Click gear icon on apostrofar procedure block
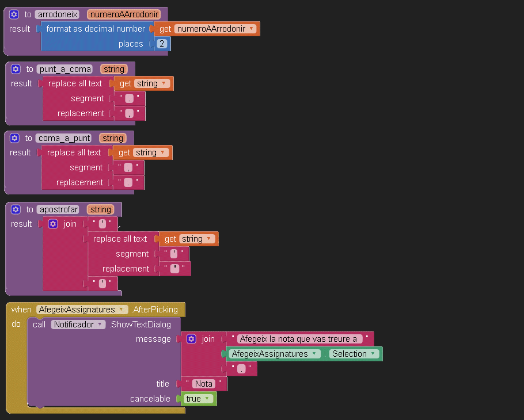Screen dimensions: 524x420 tap(16, 209)
